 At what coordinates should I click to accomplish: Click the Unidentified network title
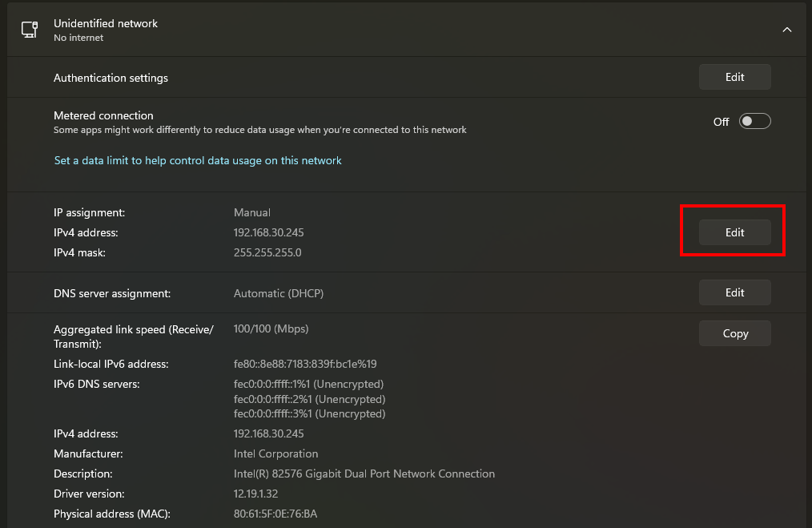click(106, 23)
